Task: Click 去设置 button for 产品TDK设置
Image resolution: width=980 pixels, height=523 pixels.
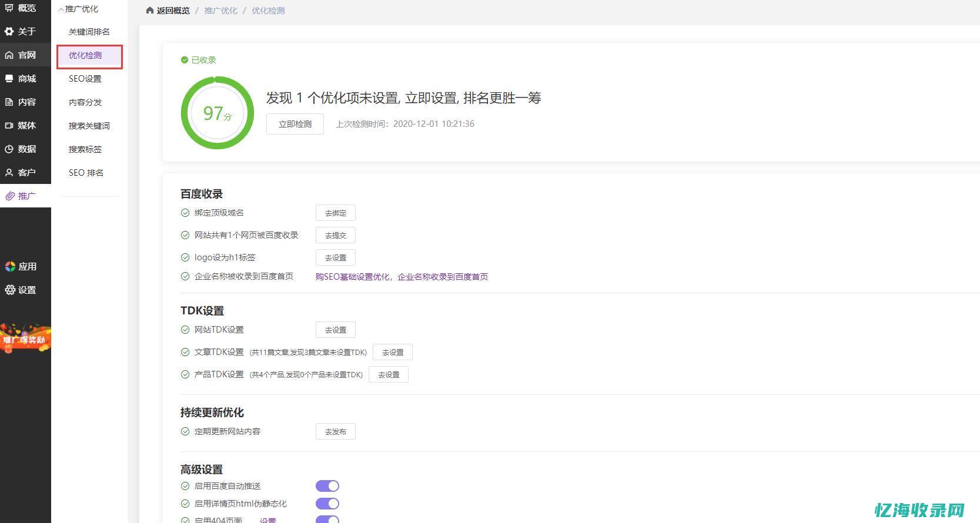Action: (x=389, y=374)
